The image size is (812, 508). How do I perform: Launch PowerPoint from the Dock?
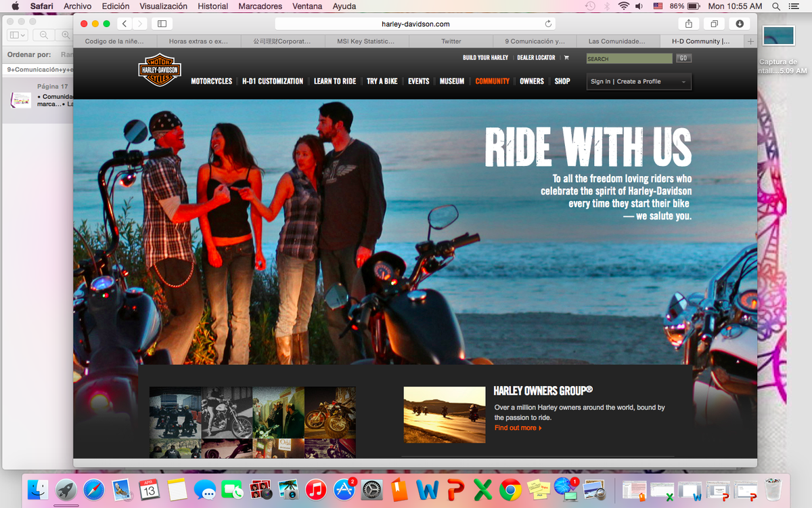(455, 489)
